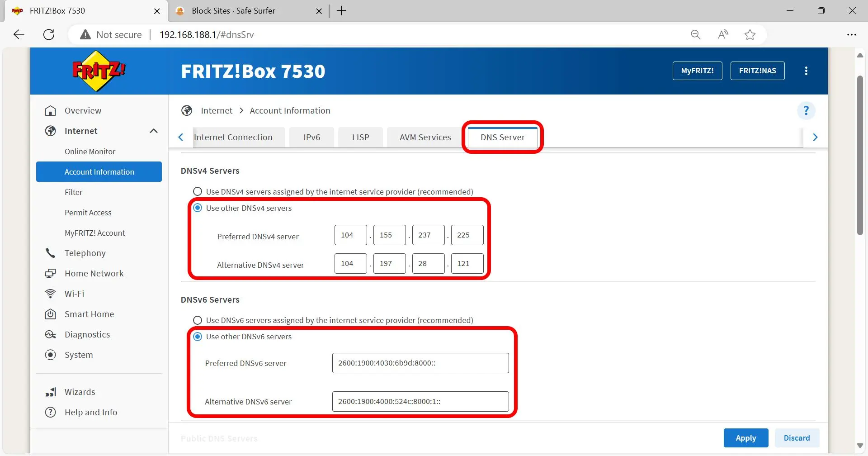The width and height of the screenshot is (868, 456).
Task: Click the System icon
Action: (51, 355)
